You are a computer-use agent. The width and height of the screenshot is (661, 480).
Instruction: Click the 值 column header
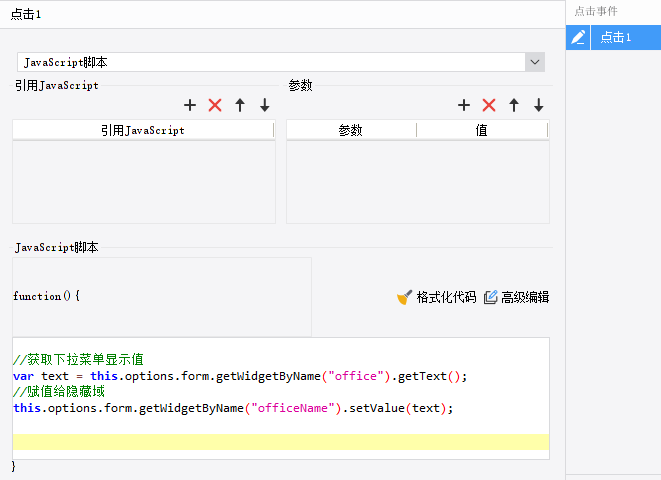482,130
